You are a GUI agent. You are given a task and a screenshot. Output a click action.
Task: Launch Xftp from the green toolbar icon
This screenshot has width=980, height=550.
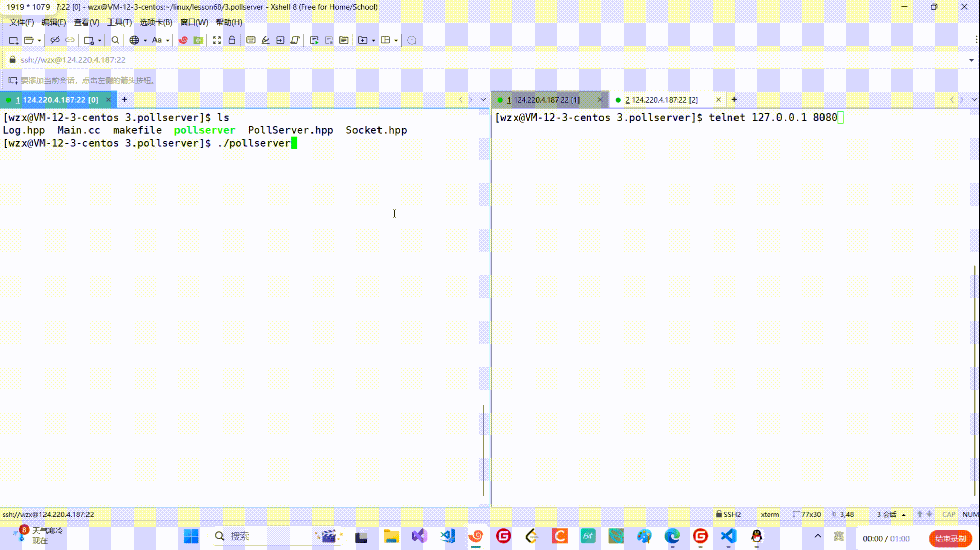pos(198,40)
